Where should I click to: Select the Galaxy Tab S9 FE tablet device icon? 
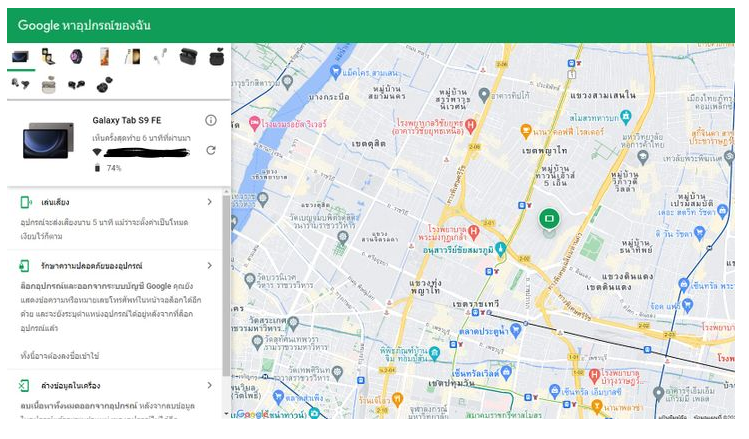21,57
